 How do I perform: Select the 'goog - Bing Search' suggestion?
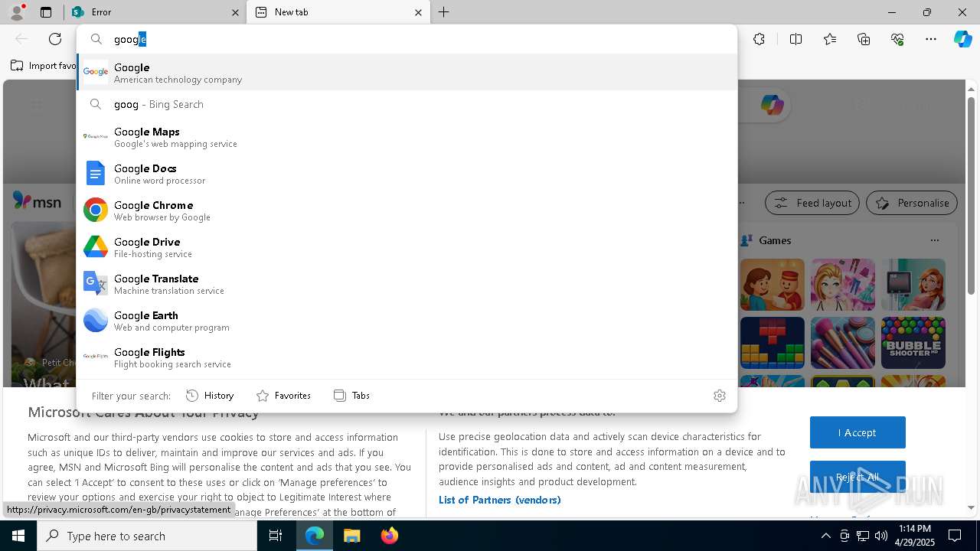coord(407,104)
